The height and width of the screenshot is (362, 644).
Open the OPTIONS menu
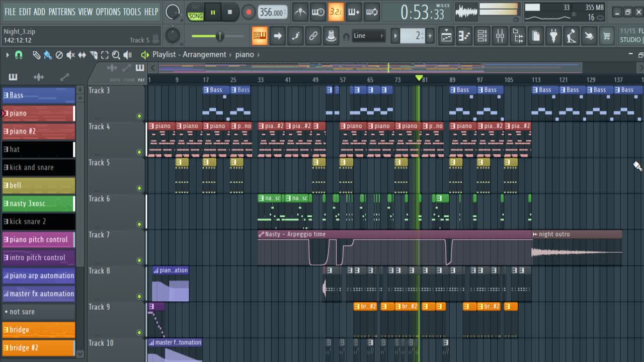[x=108, y=12]
